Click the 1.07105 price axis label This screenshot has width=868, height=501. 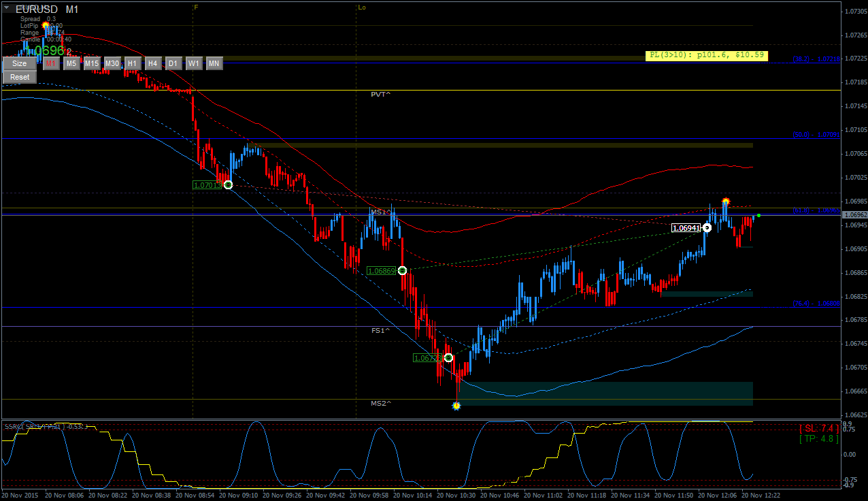[x=855, y=129]
